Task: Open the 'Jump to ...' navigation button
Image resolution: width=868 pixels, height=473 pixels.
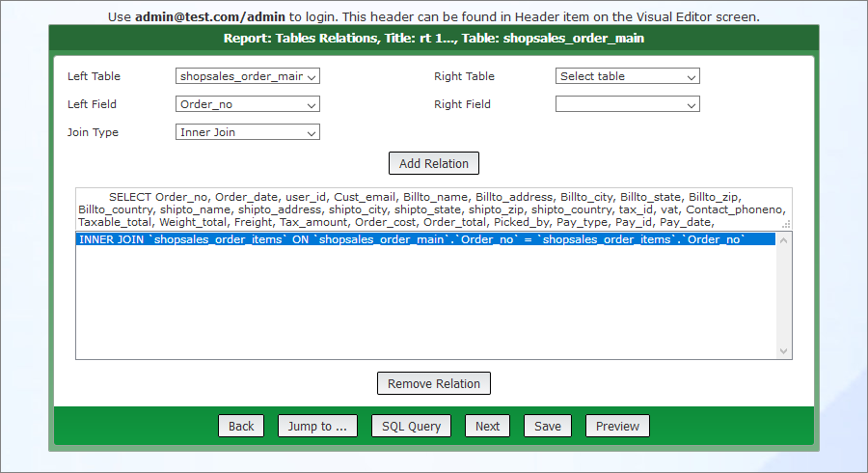Action: 317,426
